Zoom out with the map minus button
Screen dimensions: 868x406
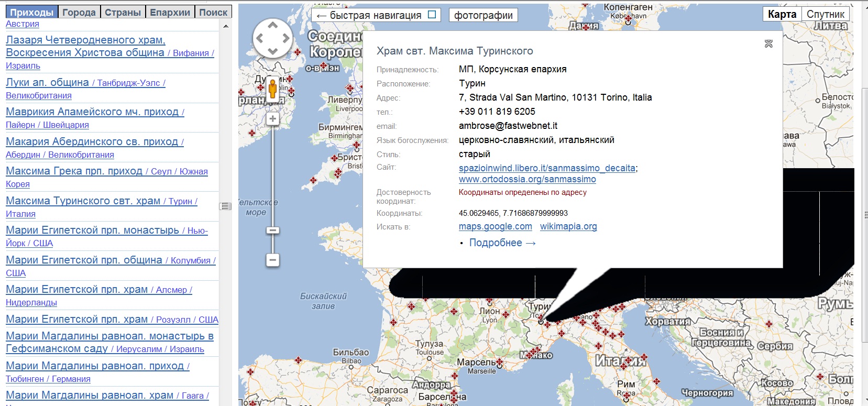(x=272, y=260)
